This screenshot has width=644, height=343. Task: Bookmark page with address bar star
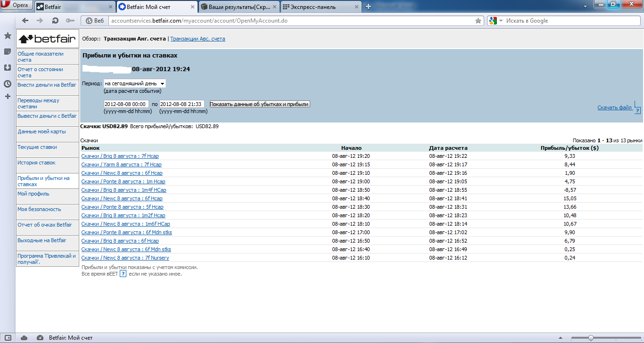[x=478, y=21]
